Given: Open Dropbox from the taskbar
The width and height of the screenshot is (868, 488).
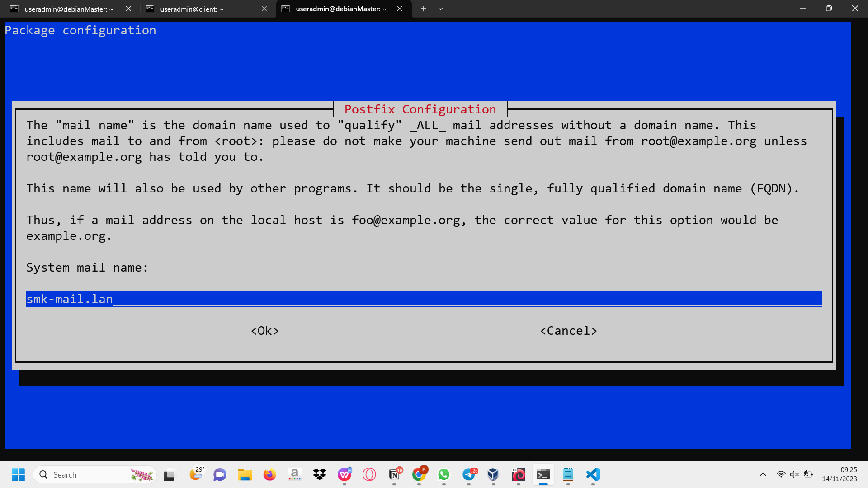Looking at the screenshot, I should (x=319, y=474).
